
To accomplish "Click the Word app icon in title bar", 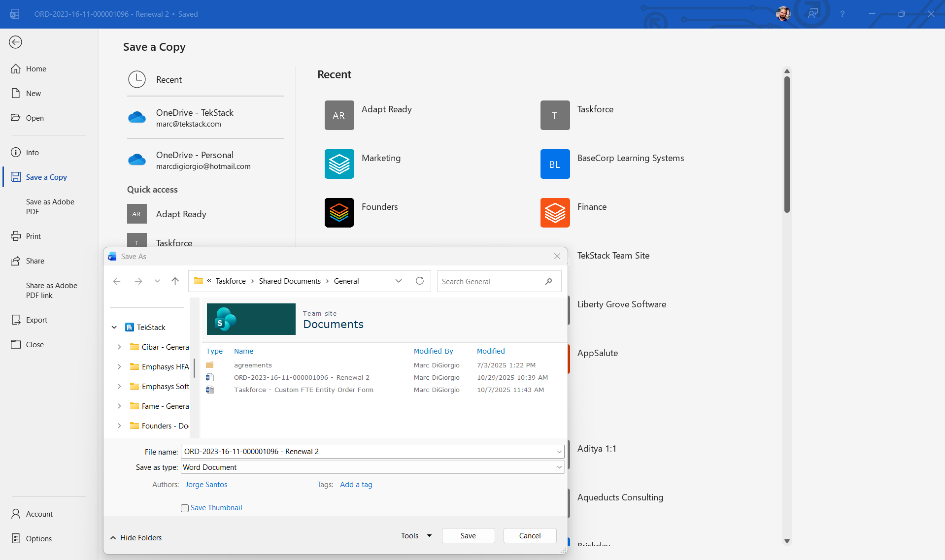I will pos(14,14).
